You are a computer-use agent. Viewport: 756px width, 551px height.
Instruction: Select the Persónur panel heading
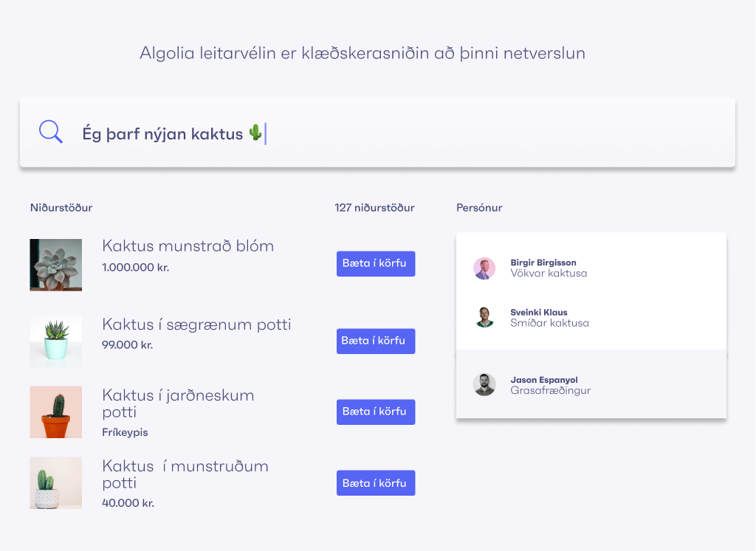coord(479,207)
